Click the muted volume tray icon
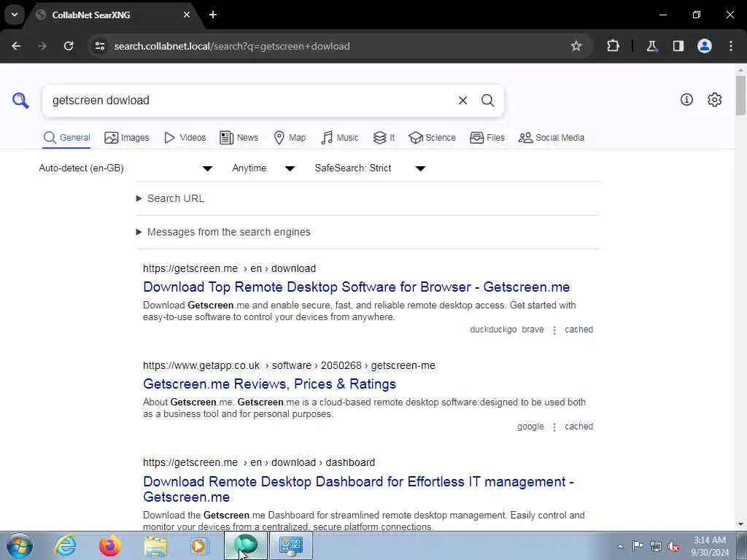The image size is (747, 560). (x=673, y=546)
